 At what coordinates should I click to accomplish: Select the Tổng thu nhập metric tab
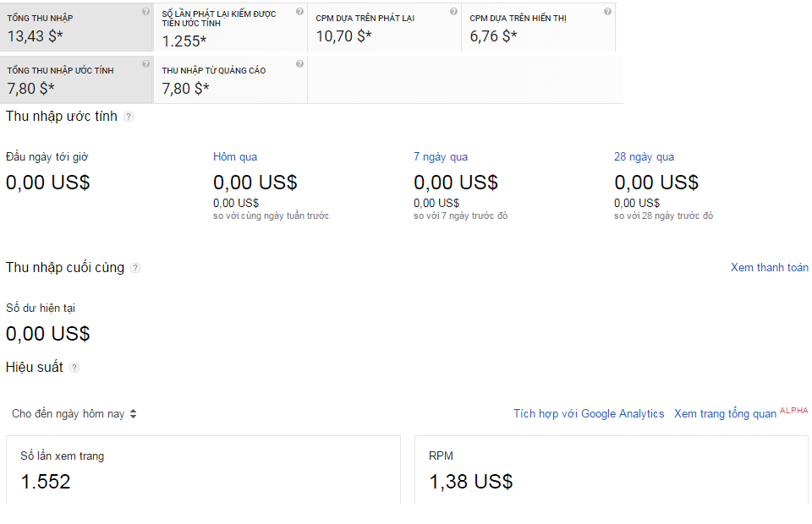point(77,27)
